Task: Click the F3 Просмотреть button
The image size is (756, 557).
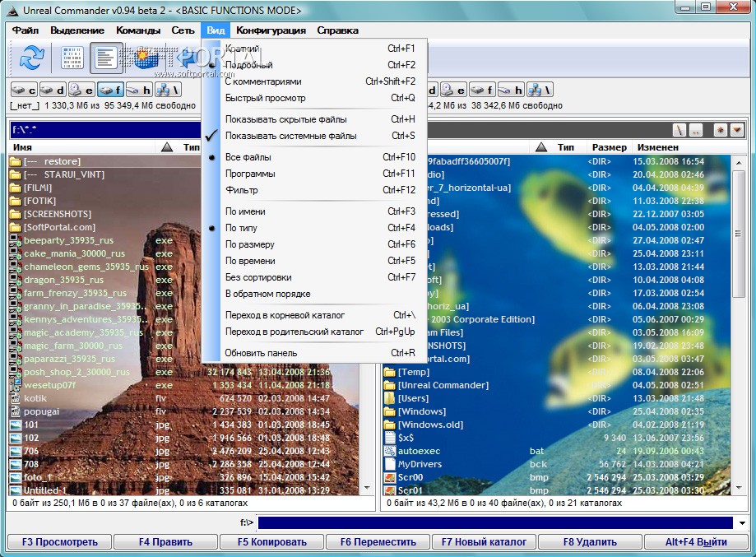Action: [60, 541]
